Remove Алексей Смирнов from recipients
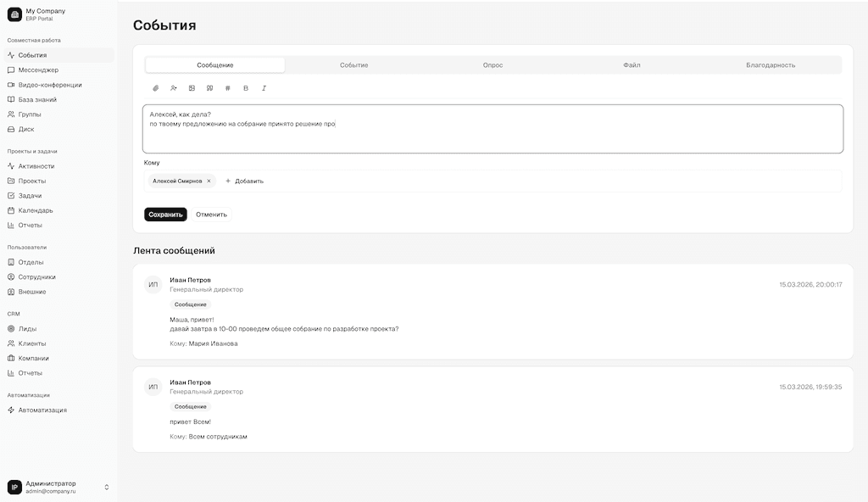 tap(209, 181)
